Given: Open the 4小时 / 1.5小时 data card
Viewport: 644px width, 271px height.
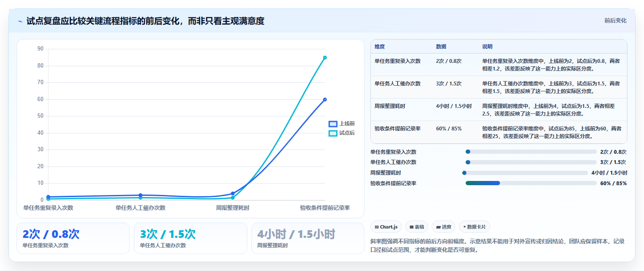Looking at the screenshot, I should (308, 238).
